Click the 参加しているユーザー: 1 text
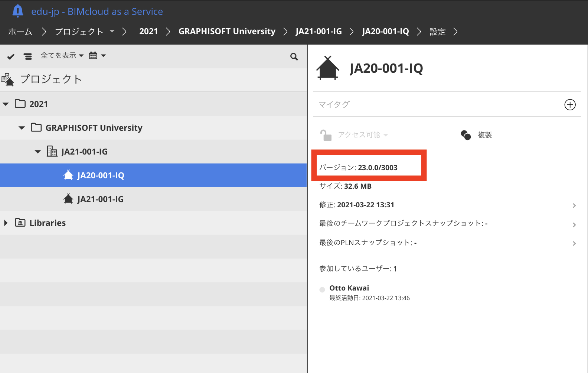Viewport: 588px width, 373px height. pyautogui.click(x=358, y=269)
